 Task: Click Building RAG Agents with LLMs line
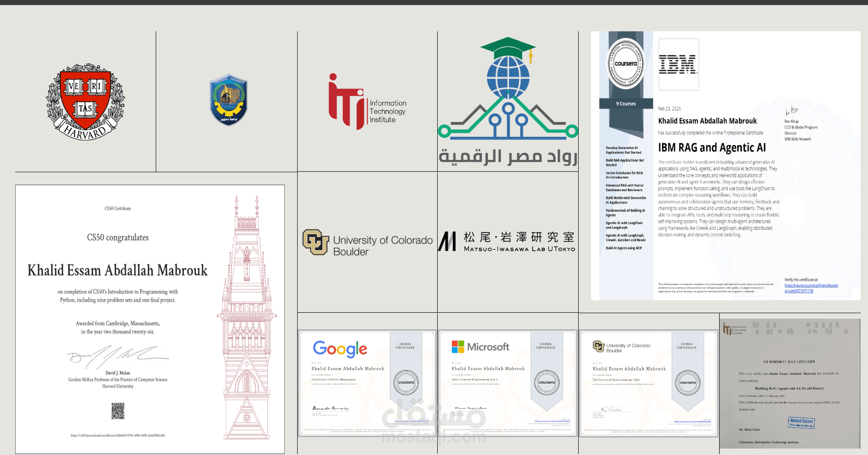pyautogui.click(x=789, y=388)
